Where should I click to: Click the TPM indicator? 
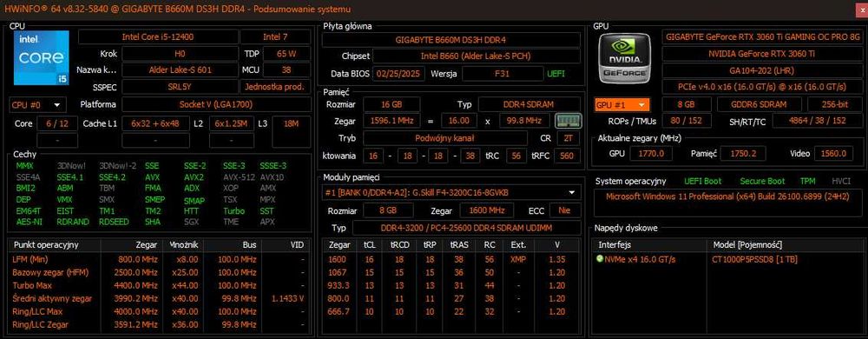pos(807,181)
